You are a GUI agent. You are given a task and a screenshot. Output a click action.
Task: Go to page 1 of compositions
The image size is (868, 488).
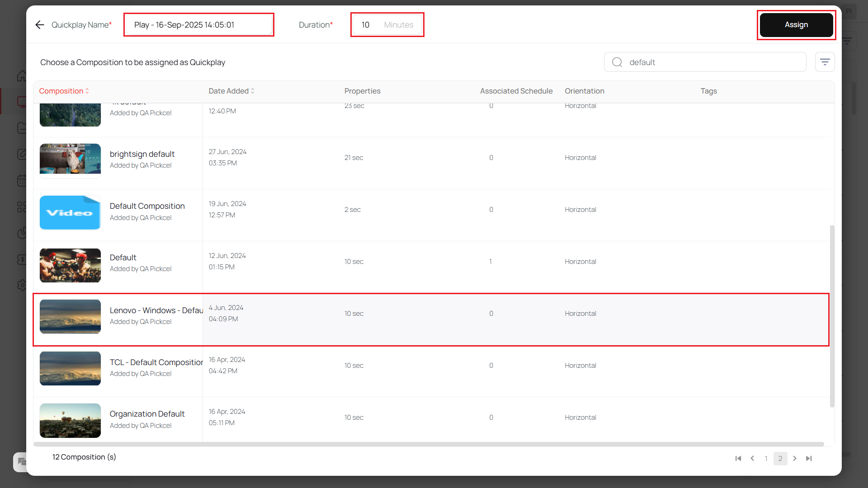coord(766,458)
